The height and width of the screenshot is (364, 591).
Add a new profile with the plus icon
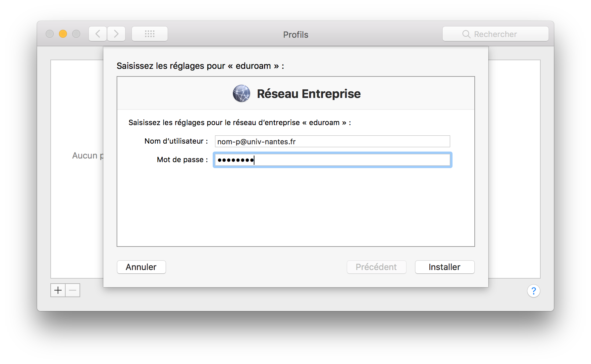[x=58, y=290]
